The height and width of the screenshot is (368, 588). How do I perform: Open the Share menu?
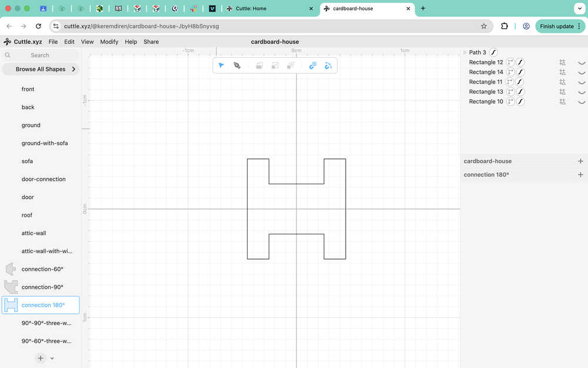pos(151,42)
